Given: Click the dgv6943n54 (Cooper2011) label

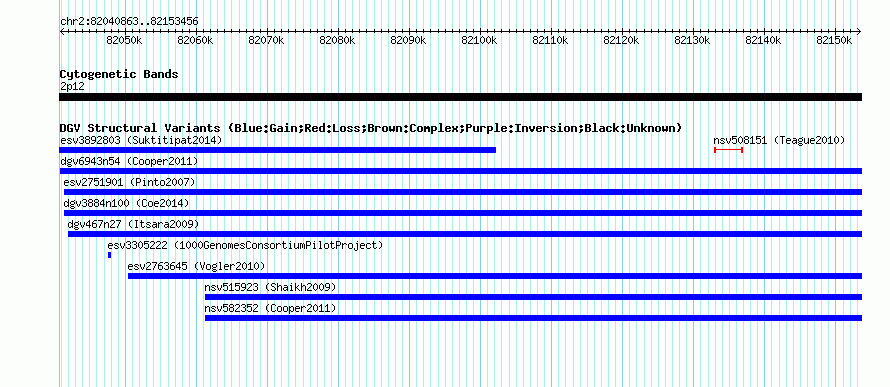Looking at the screenshot, I should click(129, 161).
